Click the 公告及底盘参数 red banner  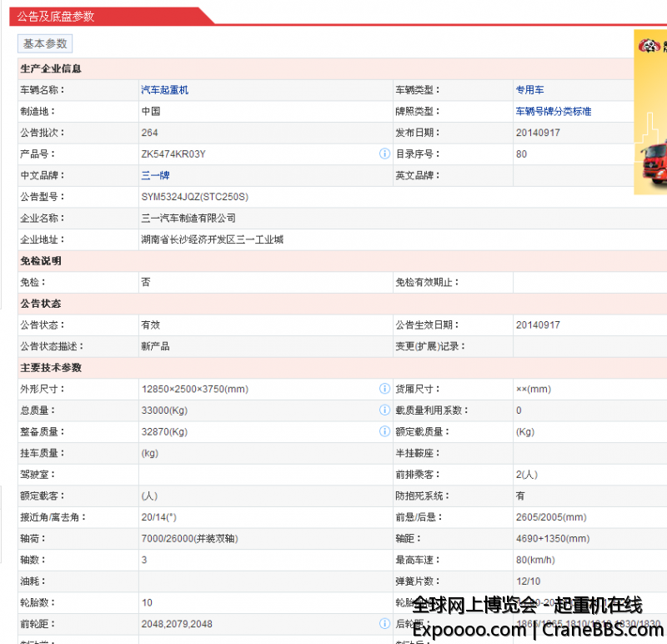[55, 15]
